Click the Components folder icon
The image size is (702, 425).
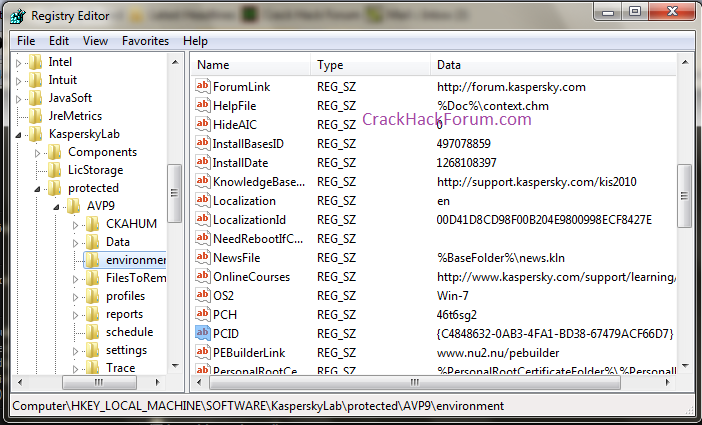tap(55, 152)
